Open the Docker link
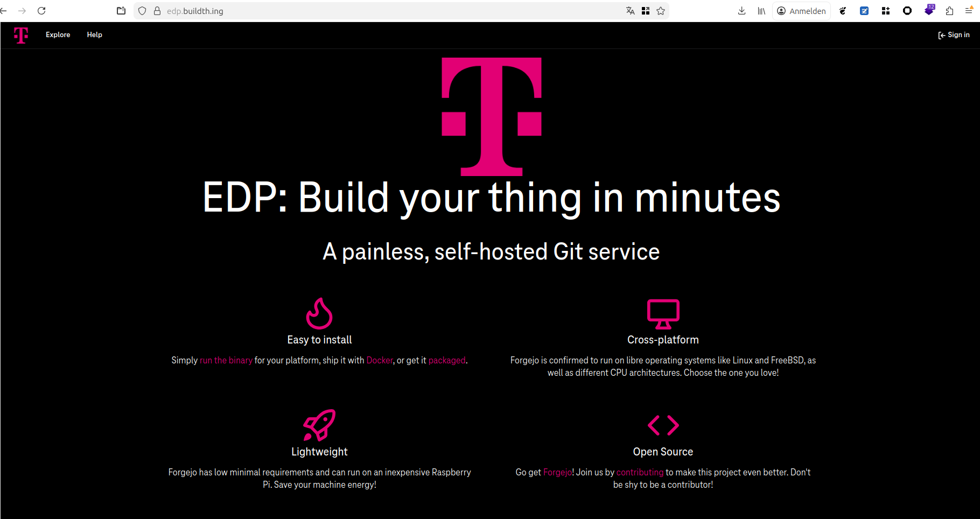The height and width of the screenshot is (519, 980). pos(380,360)
